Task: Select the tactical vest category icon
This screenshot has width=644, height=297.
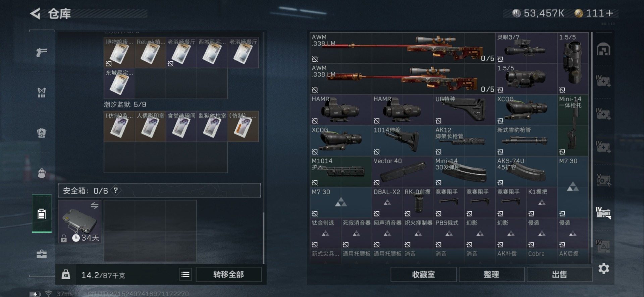Action: tap(42, 93)
